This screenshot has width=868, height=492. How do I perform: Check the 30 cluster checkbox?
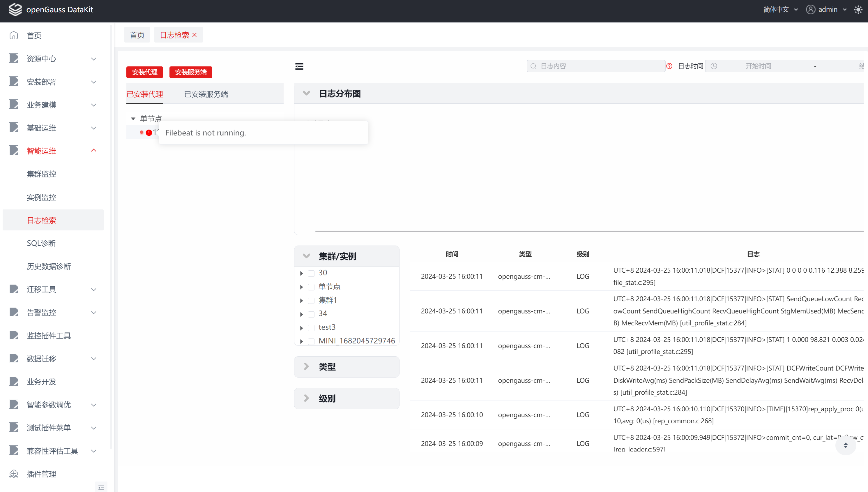coord(311,273)
